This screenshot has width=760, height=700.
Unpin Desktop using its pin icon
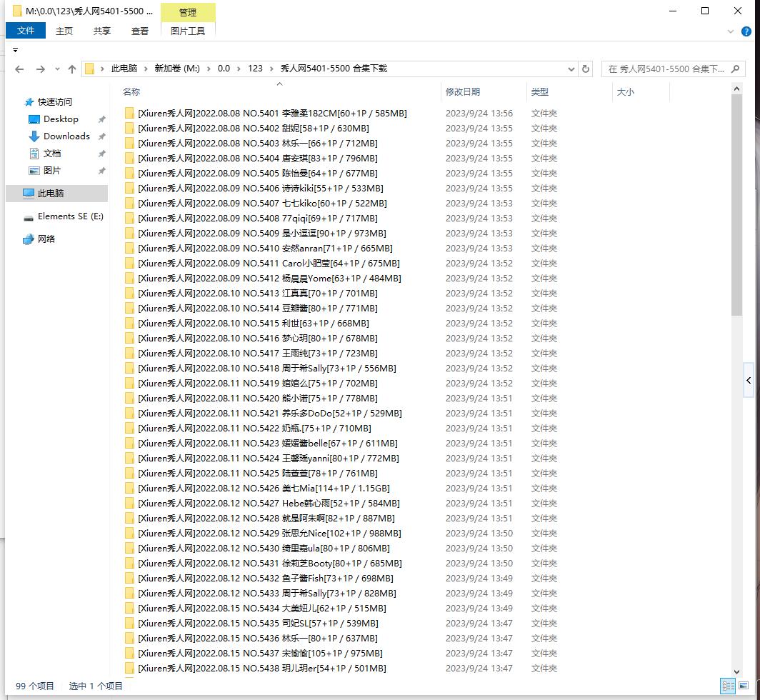(x=101, y=119)
